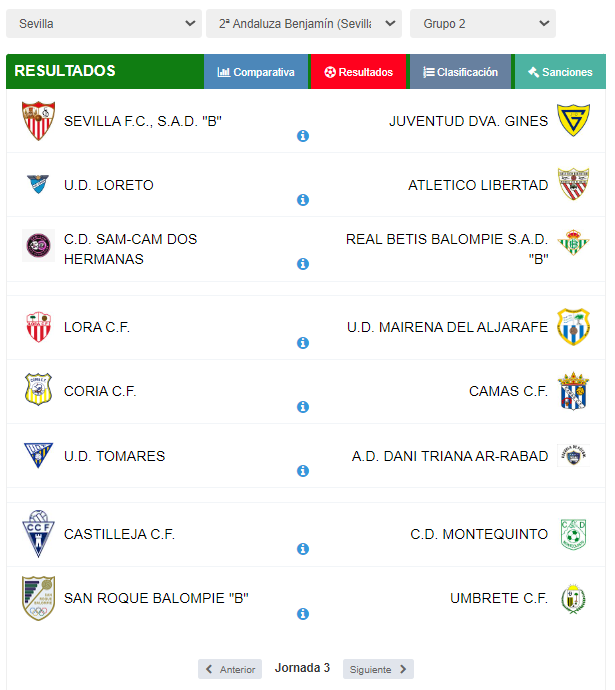Select the red Resultados tab
Screen dimensions: 615x690
[359, 72]
